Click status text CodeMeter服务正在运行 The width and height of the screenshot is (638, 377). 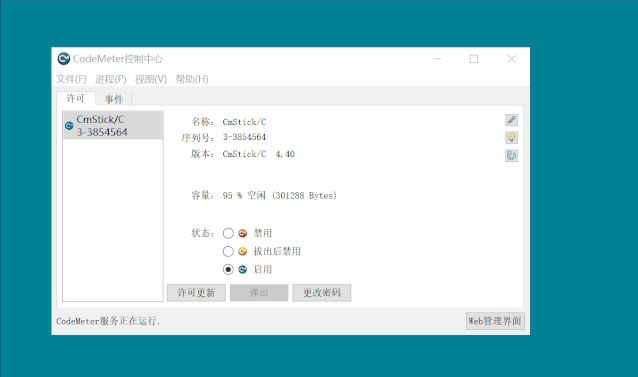(108, 321)
